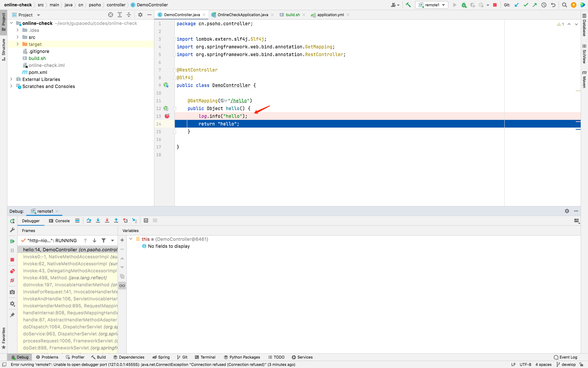Click Select Opened File target icon

tap(111, 15)
